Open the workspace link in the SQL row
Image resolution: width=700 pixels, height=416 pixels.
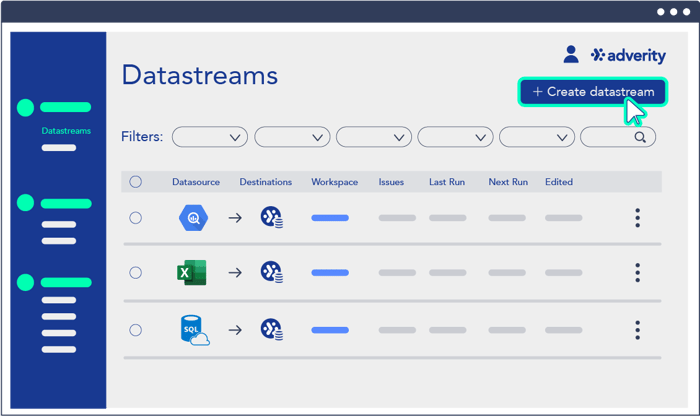pyautogui.click(x=330, y=330)
